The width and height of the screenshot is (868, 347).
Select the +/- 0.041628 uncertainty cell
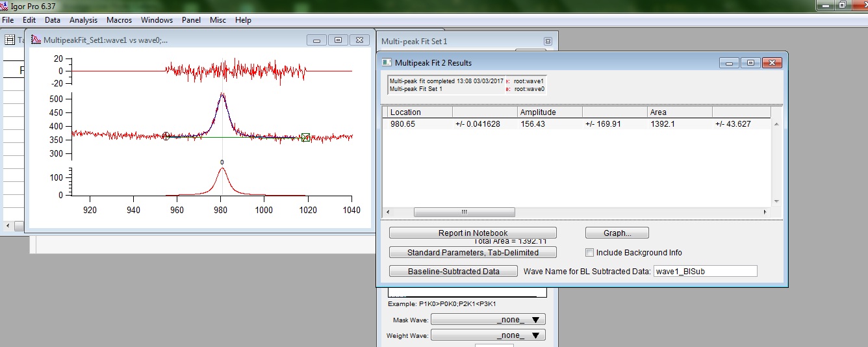(x=478, y=123)
